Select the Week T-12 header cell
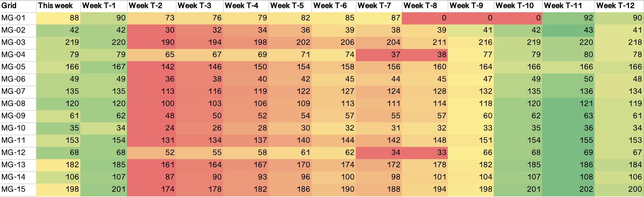 (619, 6)
